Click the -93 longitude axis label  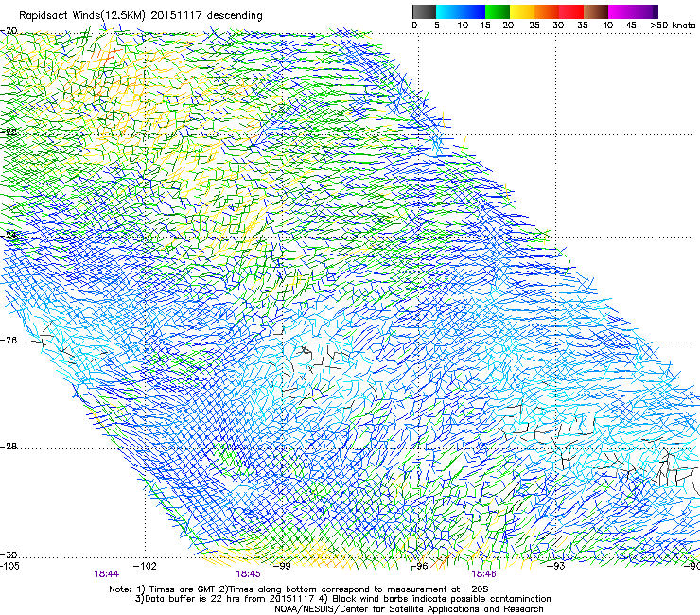point(556,566)
